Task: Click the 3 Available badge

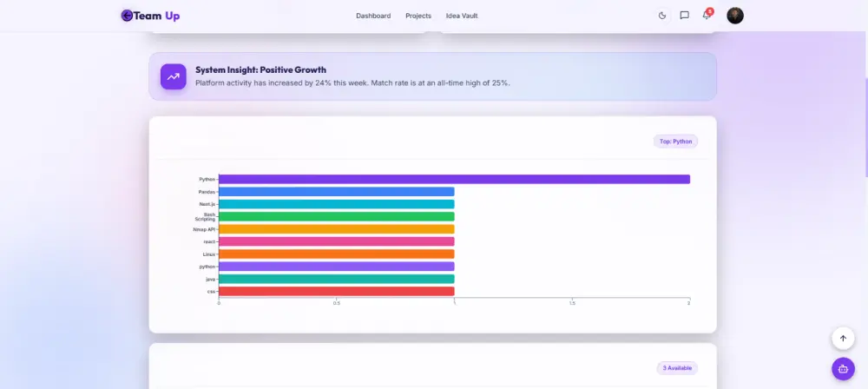Action: [x=677, y=368]
